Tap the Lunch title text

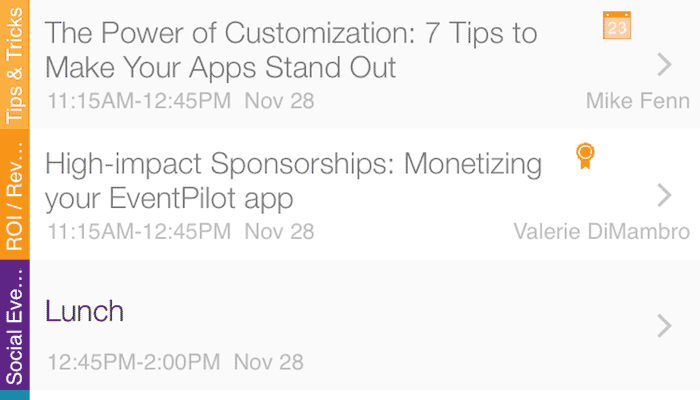[84, 311]
